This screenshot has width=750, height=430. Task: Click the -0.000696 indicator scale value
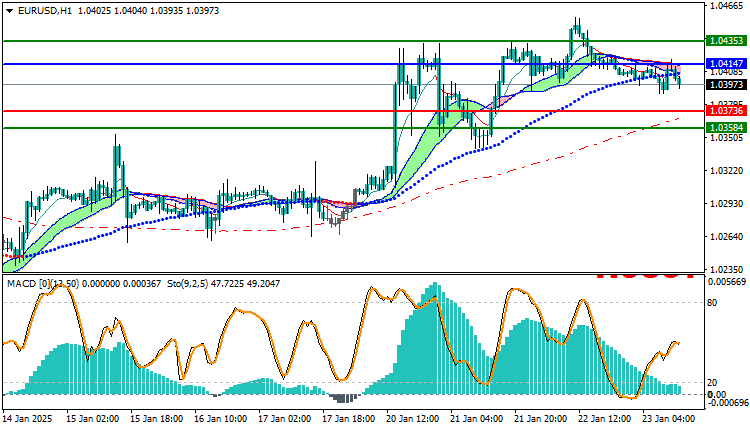[x=728, y=402]
